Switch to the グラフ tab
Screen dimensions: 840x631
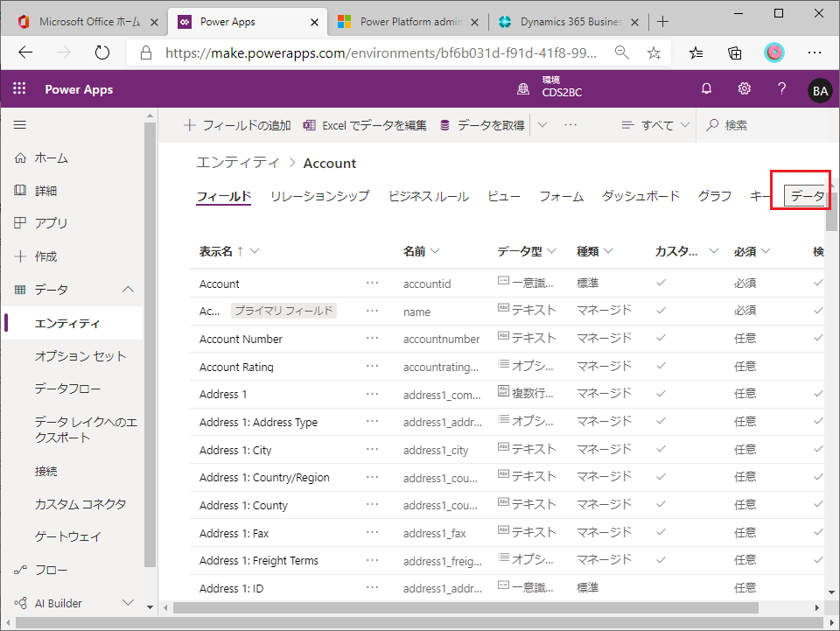tap(715, 197)
